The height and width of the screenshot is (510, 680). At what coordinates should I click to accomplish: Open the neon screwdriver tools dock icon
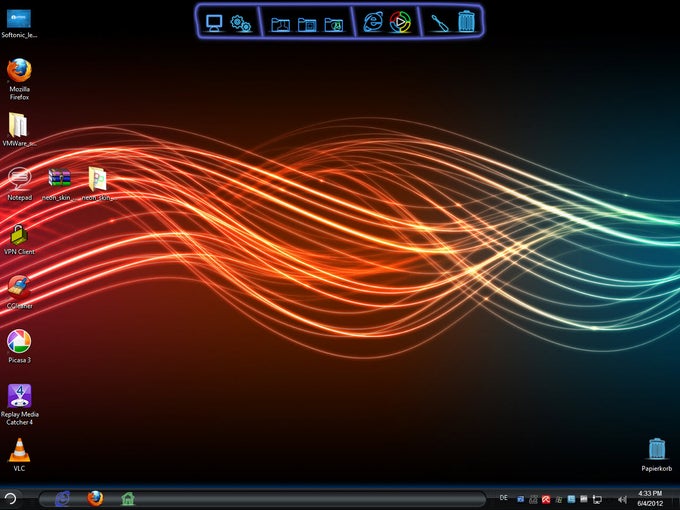440,23
